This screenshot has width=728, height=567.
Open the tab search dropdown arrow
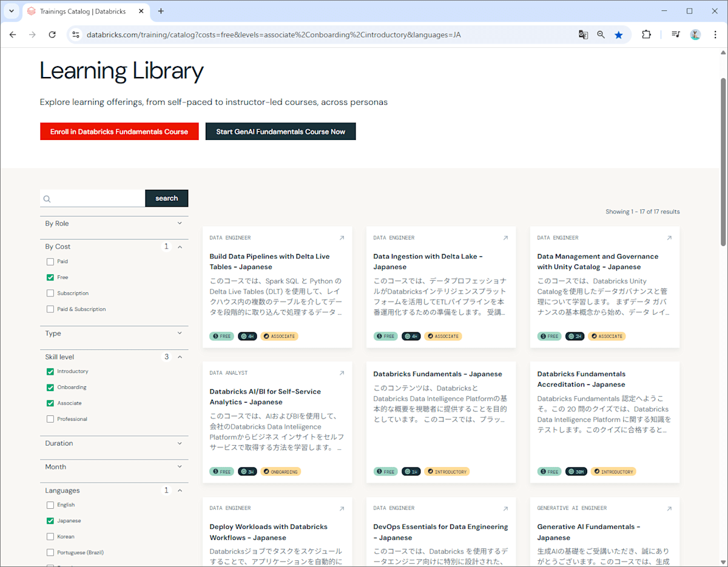coord(11,11)
